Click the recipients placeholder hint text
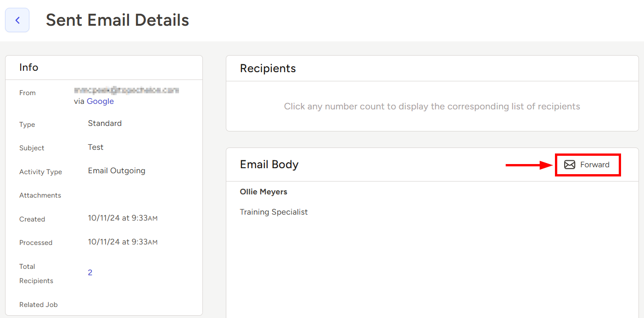Viewport: 644px width, 318px height. pos(432,107)
